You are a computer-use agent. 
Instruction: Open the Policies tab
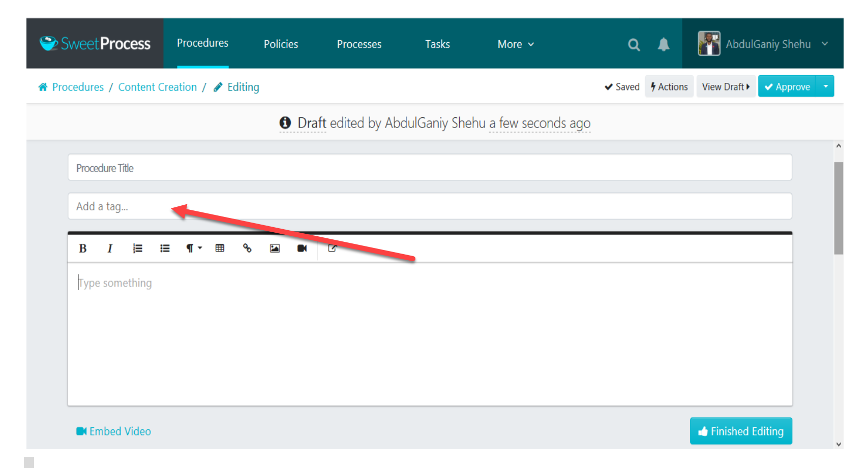click(281, 44)
